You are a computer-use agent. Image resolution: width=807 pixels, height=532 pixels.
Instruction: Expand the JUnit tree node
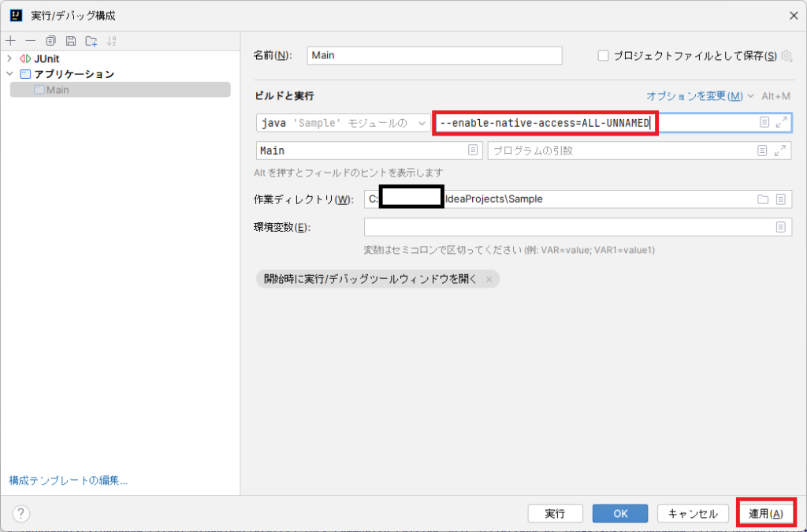(x=9, y=58)
